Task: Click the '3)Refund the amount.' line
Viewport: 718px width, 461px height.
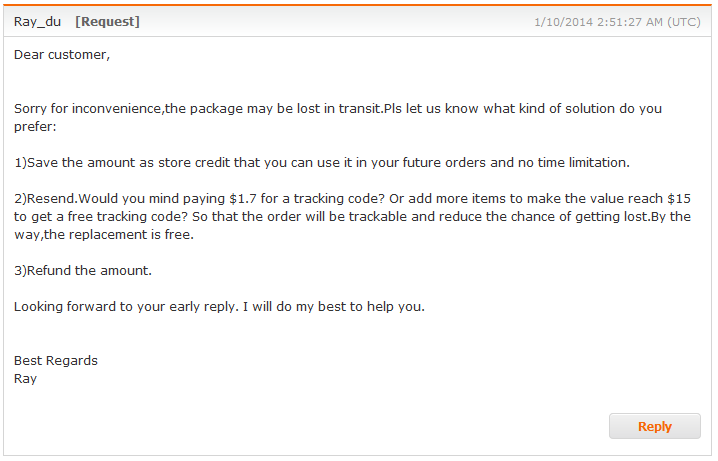Action: (x=83, y=270)
